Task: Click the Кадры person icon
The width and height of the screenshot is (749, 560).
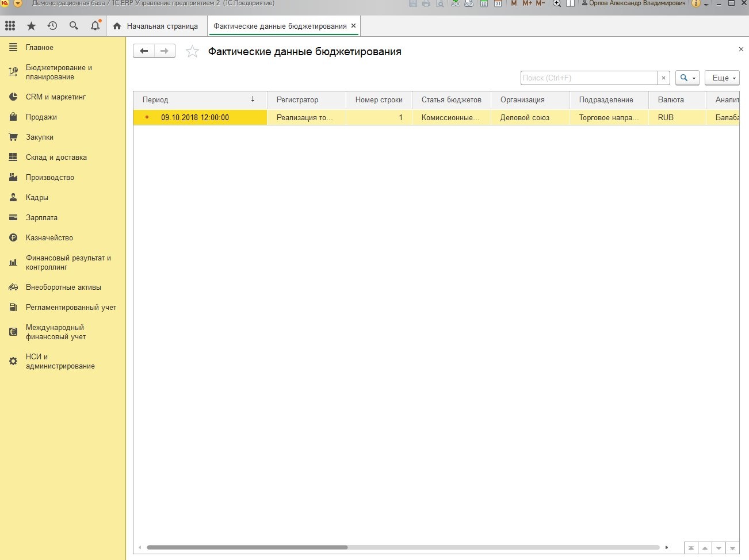Action: point(13,198)
